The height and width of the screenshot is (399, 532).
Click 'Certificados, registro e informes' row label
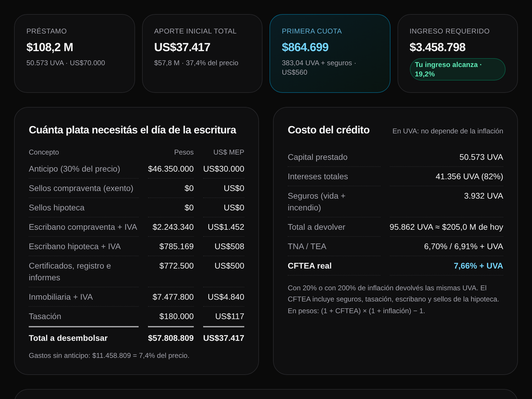click(x=70, y=272)
